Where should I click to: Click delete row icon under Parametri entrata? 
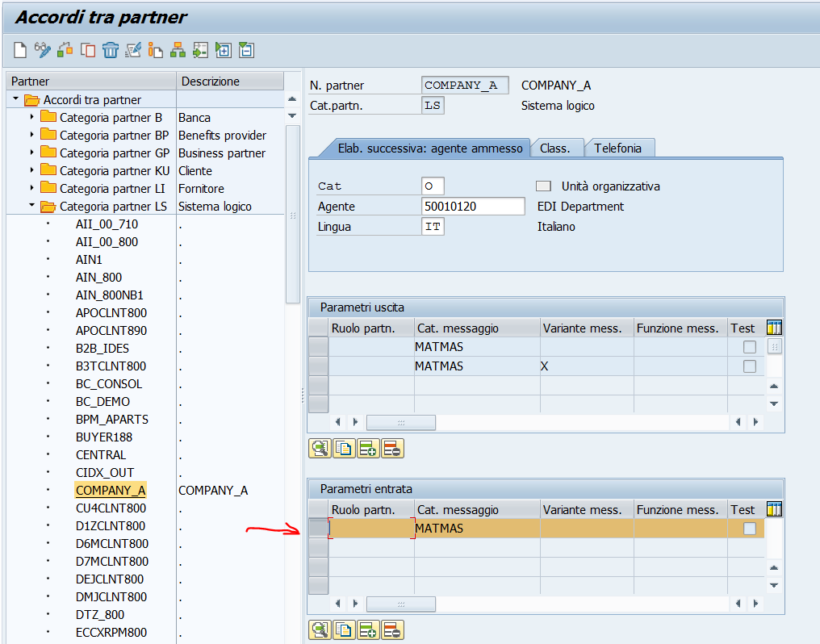pyautogui.click(x=392, y=630)
